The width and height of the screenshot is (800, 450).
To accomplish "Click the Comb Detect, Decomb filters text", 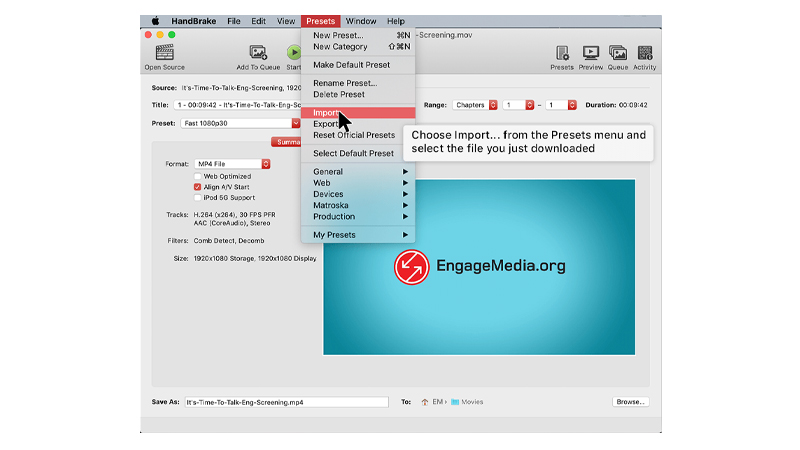I will point(229,241).
